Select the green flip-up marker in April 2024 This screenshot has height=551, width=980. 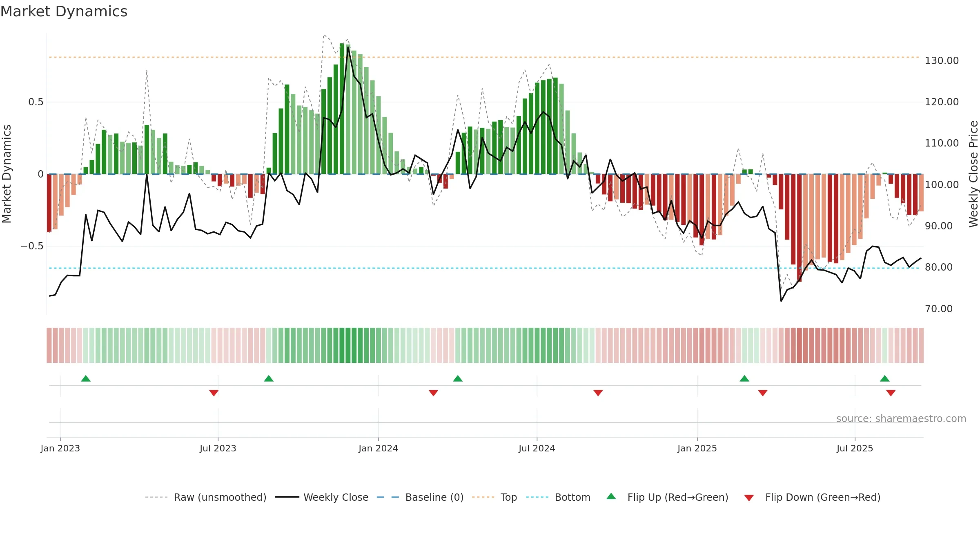coord(458,378)
